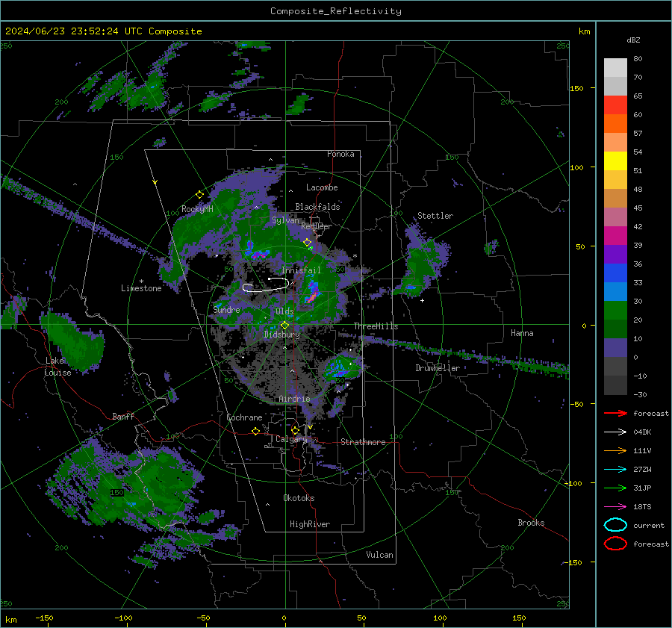
Task: Click the orange 111V arrow legend icon
Action: [x=615, y=450]
